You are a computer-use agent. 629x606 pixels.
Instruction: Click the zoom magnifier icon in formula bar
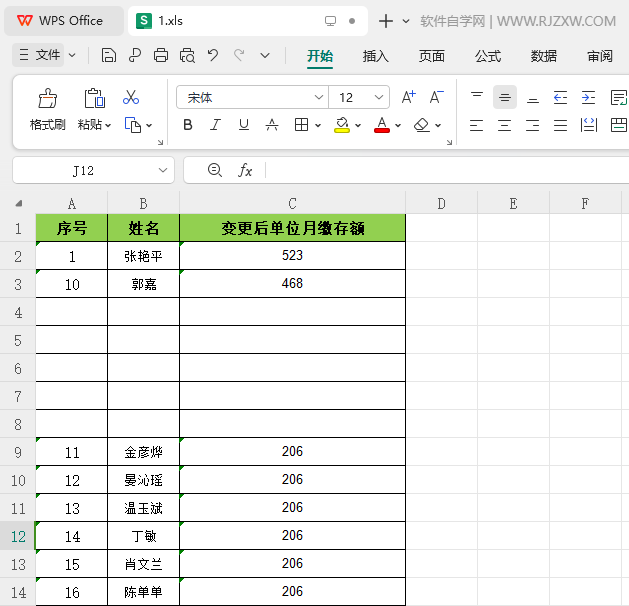(x=215, y=170)
